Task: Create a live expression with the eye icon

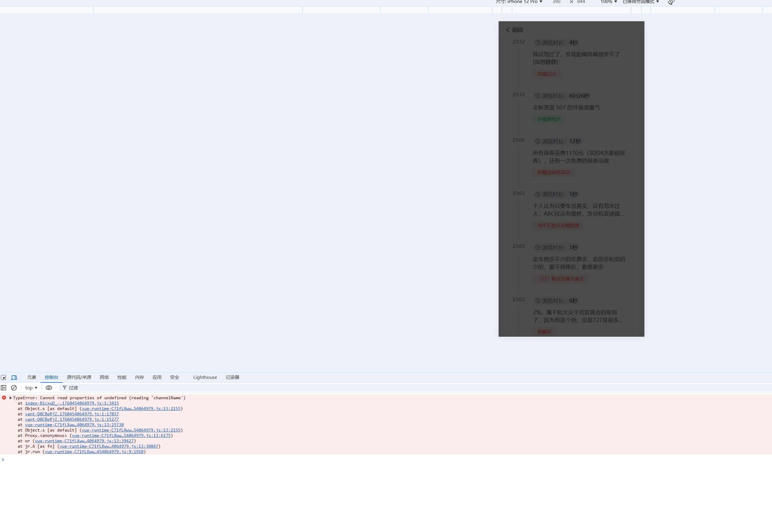Action: click(x=49, y=388)
